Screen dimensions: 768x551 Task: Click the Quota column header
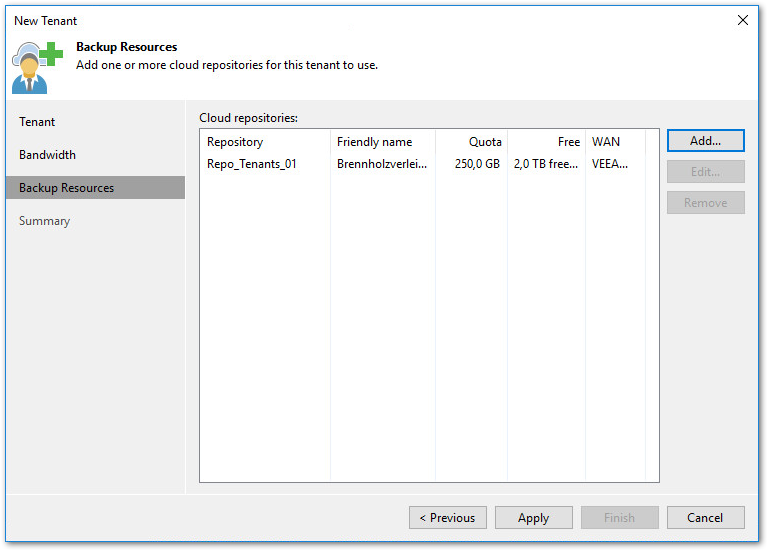pyautogui.click(x=485, y=142)
